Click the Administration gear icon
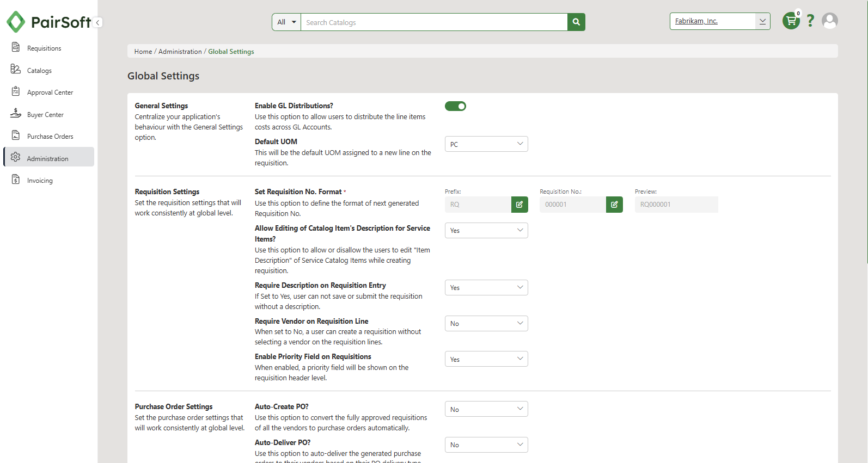The width and height of the screenshot is (868, 463). click(16, 157)
